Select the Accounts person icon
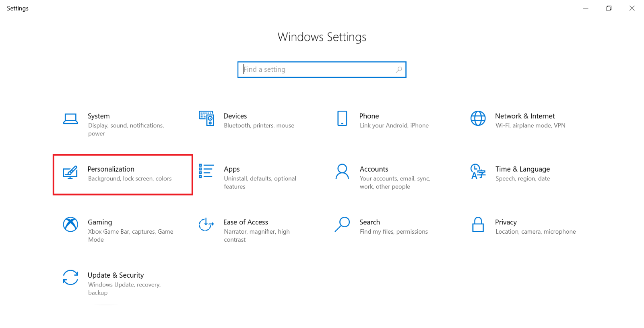 point(342,171)
